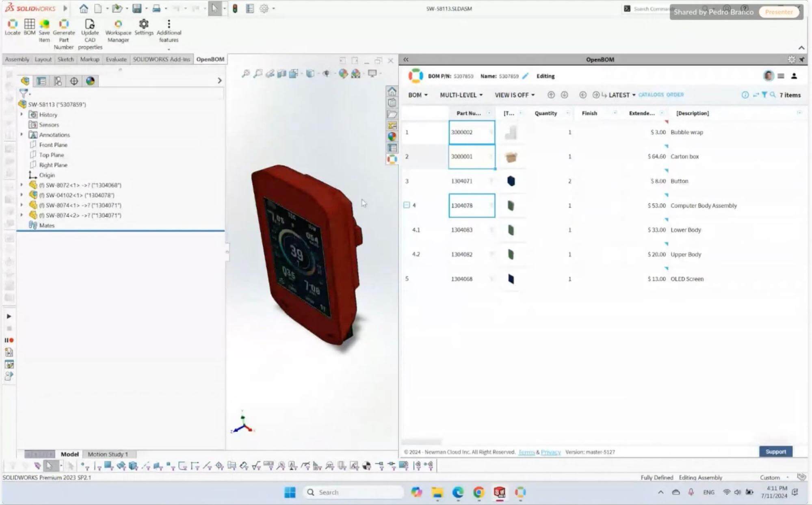Open the Workspace Manager
812x505 pixels.
click(118, 31)
